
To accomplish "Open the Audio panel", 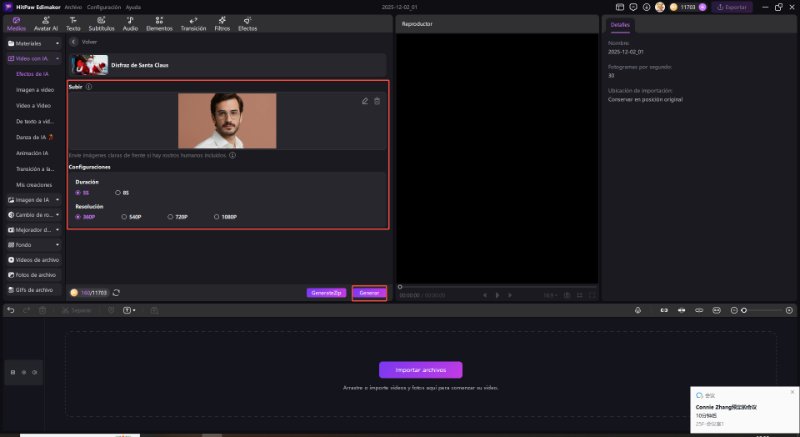I will (x=130, y=23).
